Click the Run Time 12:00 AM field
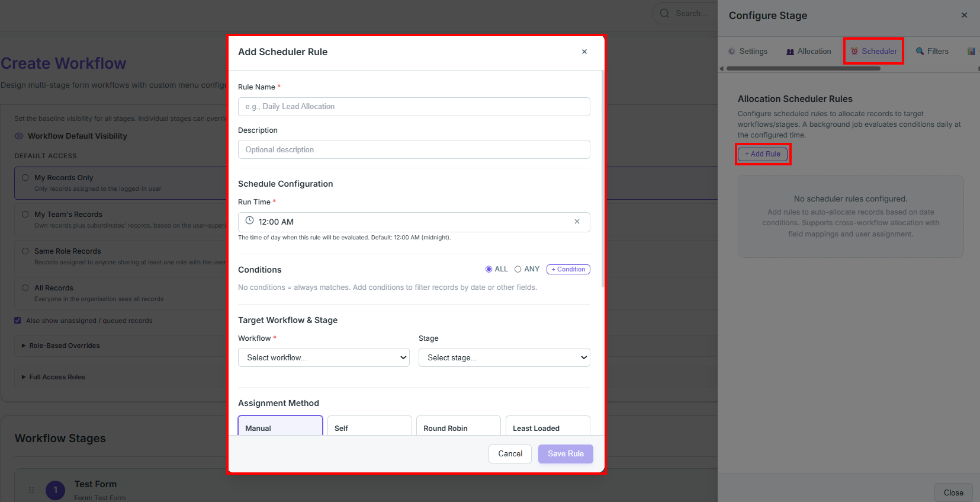The width and height of the screenshot is (980, 502). (x=414, y=222)
